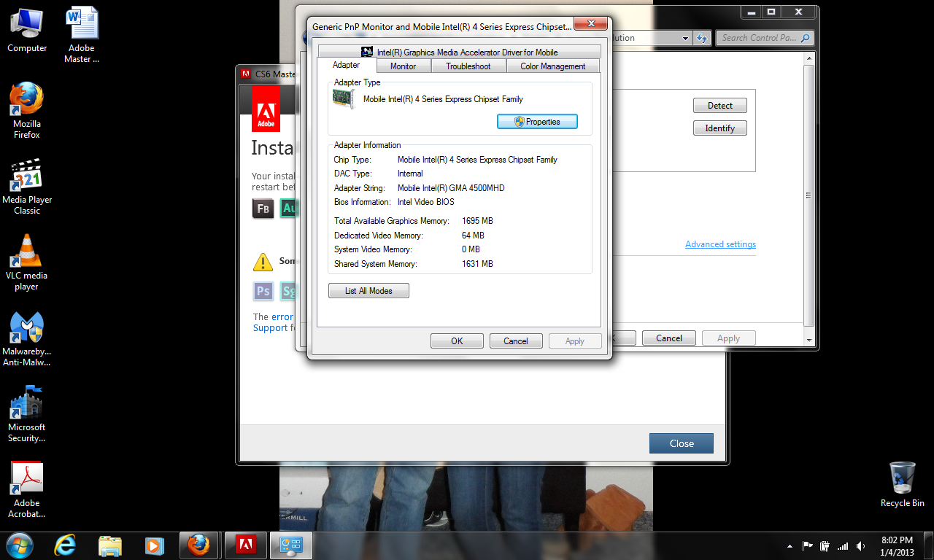Select adapter string Mobile Intel(R) GMA 4500MHD
Screen dimensions: 934x560
(451, 188)
